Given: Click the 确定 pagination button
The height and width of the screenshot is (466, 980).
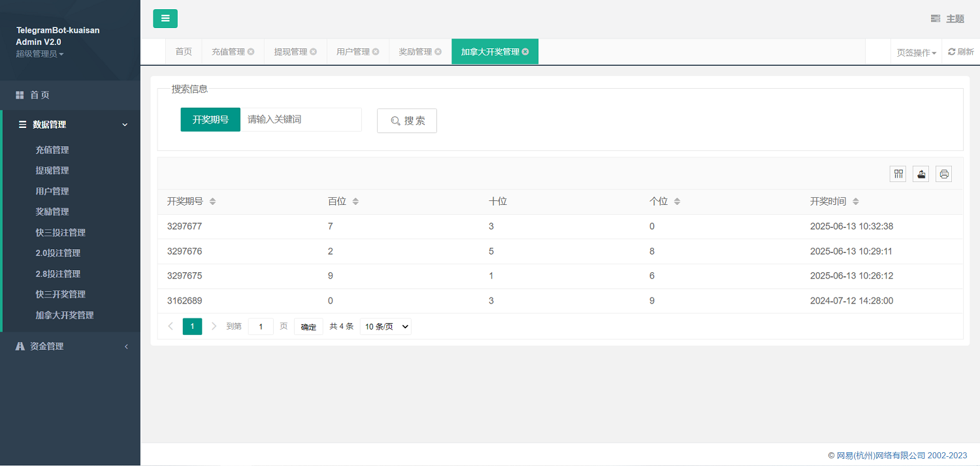Looking at the screenshot, I should (x=308, y=327).
